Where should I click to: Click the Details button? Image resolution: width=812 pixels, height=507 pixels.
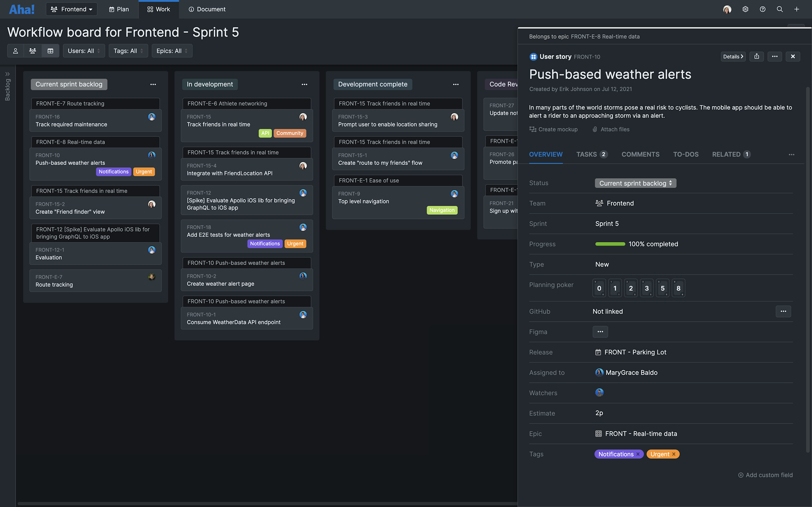point(733,56)
